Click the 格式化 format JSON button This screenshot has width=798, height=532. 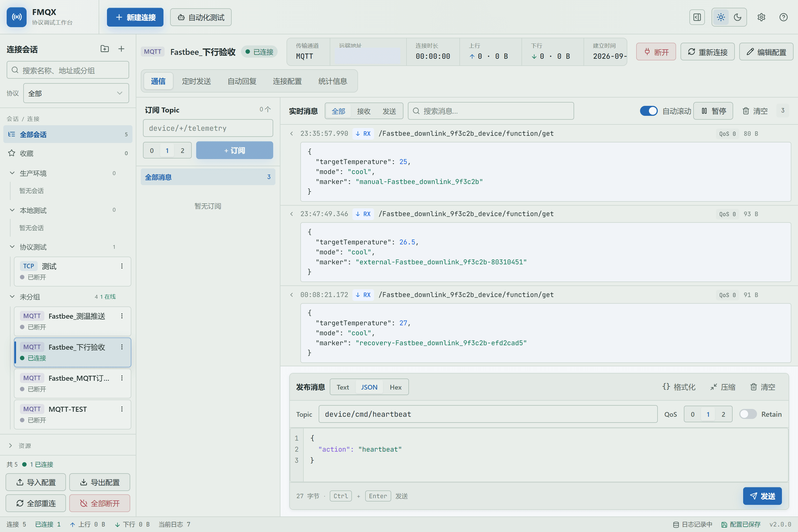[x=679, y=387]
